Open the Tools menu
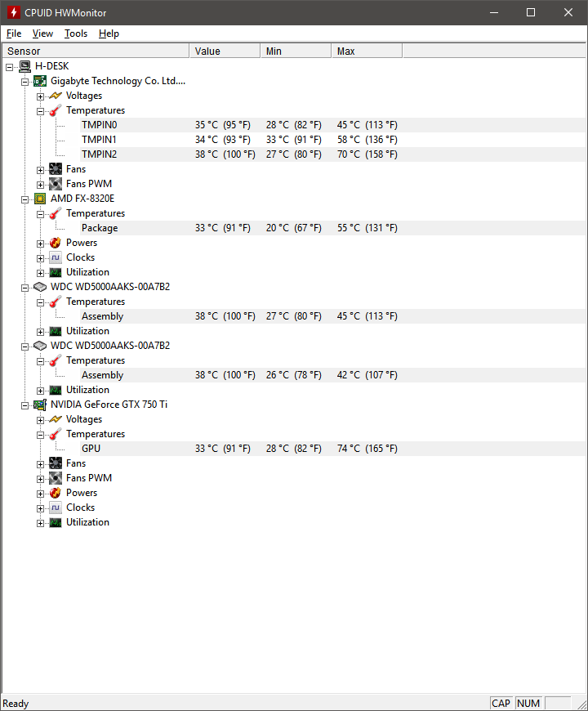Viewport: 588px width, 711px height. click(76, 34)
